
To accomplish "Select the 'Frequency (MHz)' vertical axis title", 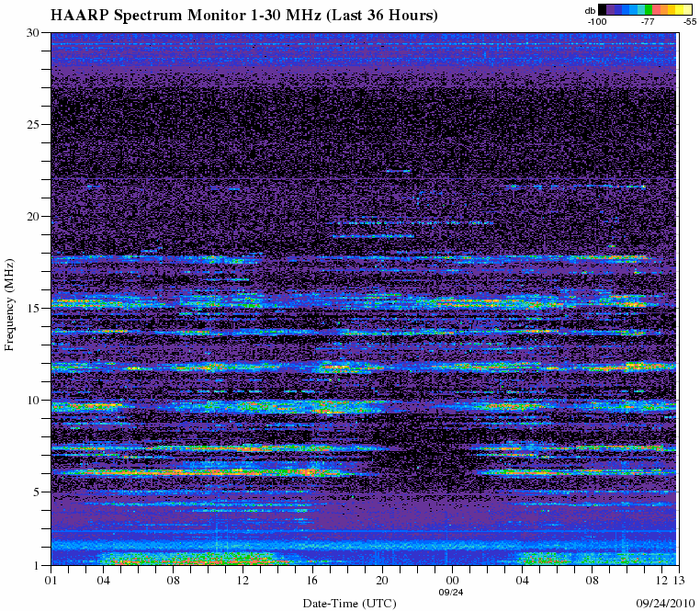I will pos(9,305).
